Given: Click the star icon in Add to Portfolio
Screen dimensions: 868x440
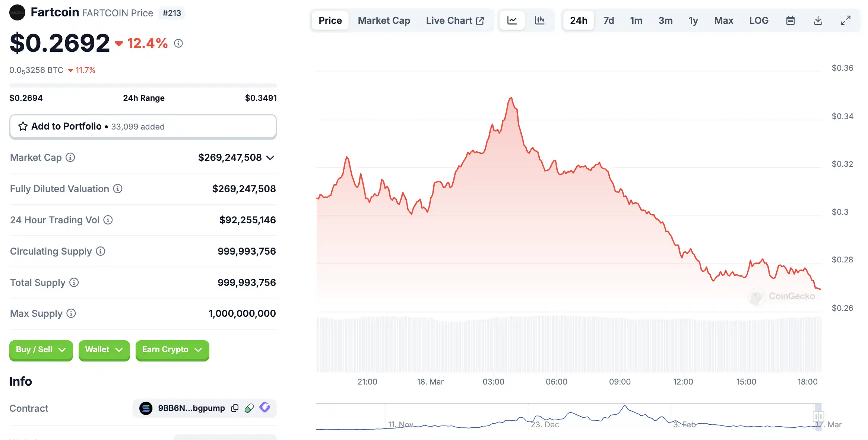Looking at the screenshot, I should (23, 127).
